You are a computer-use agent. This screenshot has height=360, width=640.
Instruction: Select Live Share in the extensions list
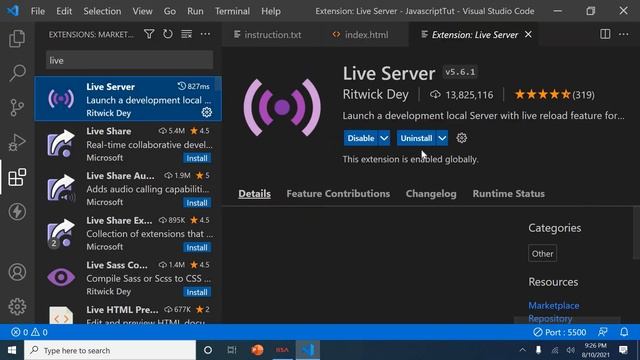(x=128, y=144)
